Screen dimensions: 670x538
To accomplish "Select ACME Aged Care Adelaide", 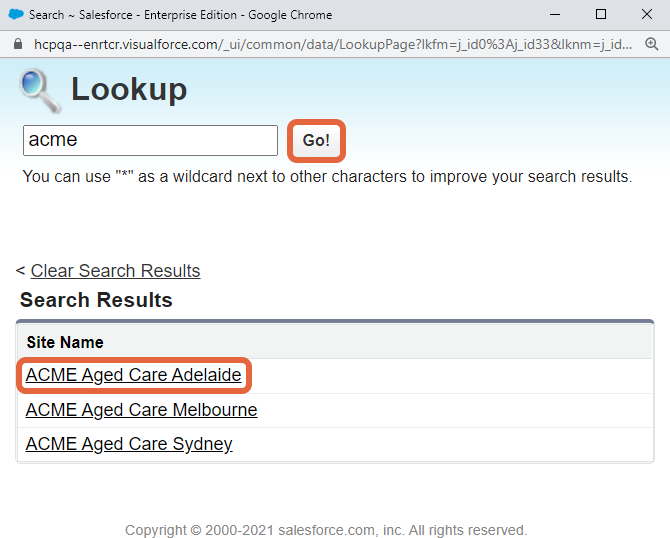I will [133, 375].
